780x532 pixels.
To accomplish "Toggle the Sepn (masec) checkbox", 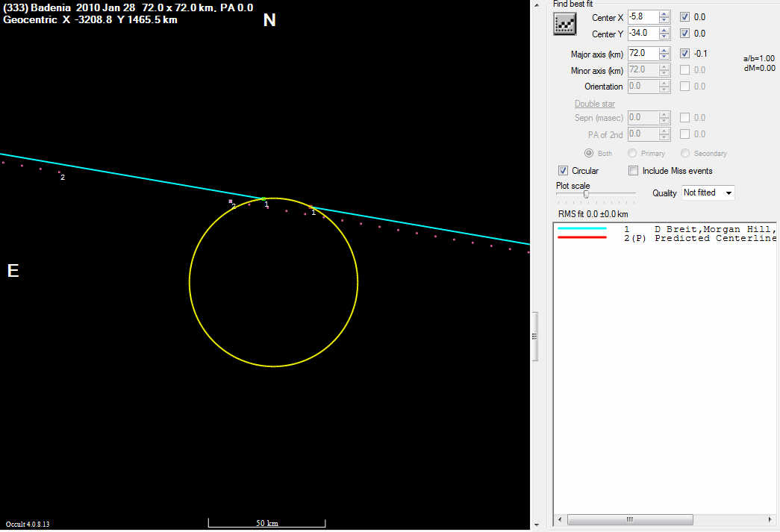I will 684,117.
